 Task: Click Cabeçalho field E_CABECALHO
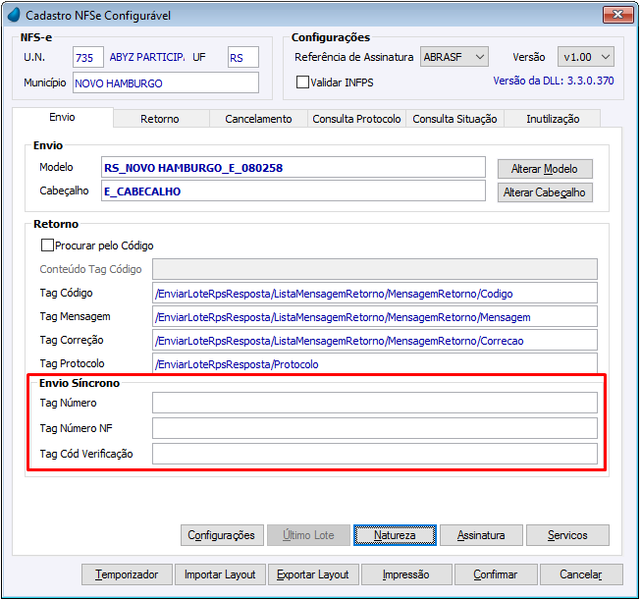(293, 191)
